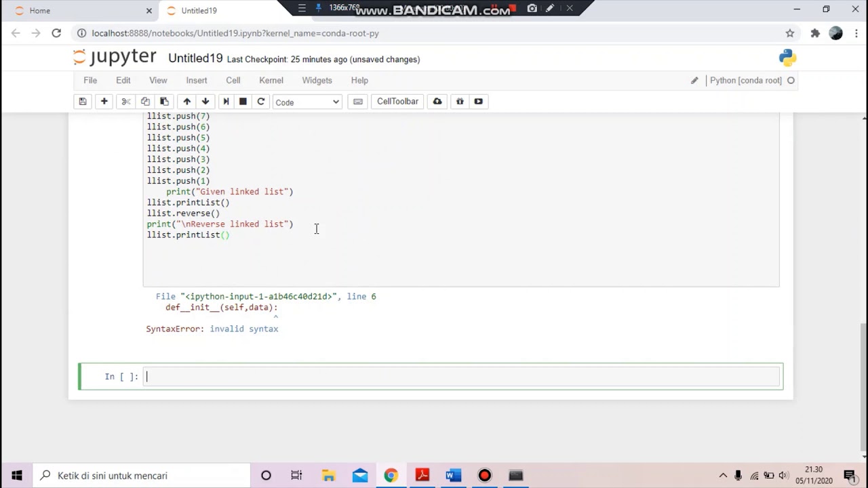
Task: Restart the kernel icon
Action: pyautogui.click(x=260, y=102)
